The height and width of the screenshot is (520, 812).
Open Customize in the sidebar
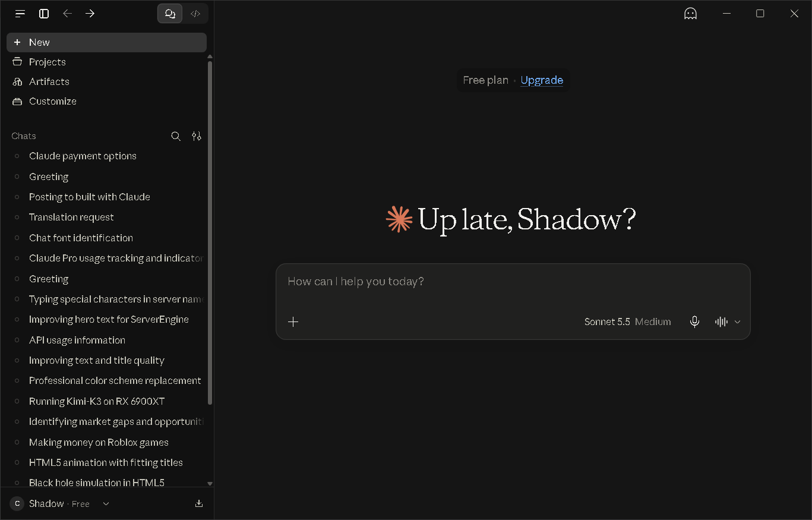(106, 101)
